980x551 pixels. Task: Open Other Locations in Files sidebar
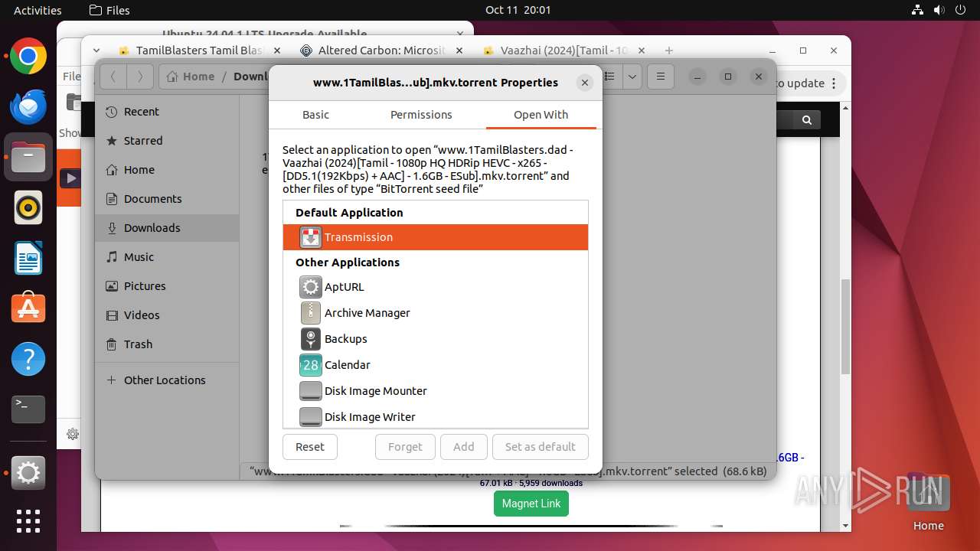[x=167, y=380]
